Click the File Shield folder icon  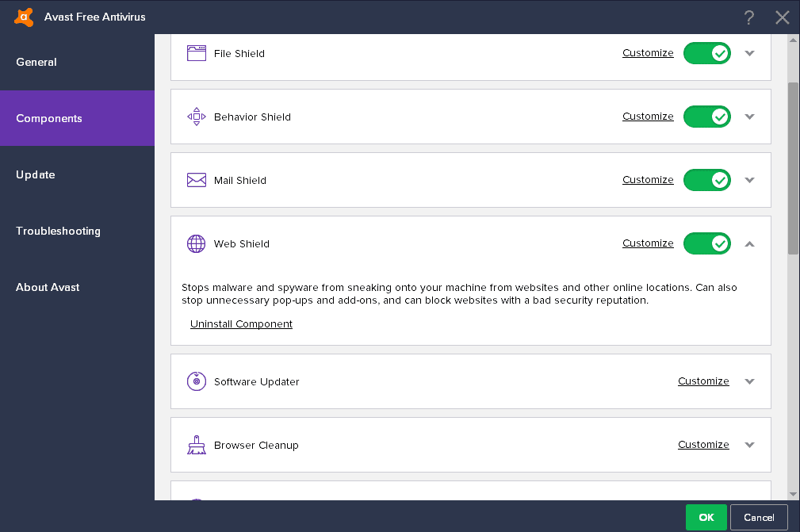[196, 52]
